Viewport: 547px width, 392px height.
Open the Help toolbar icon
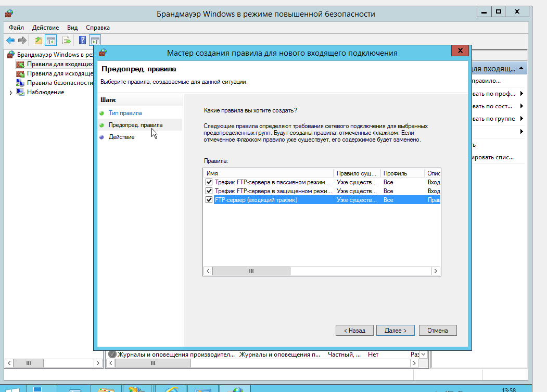click(82, 41)
